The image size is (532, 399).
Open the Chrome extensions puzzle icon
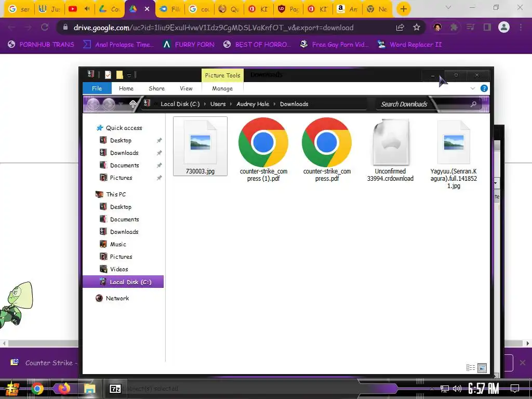pos(454,27)
